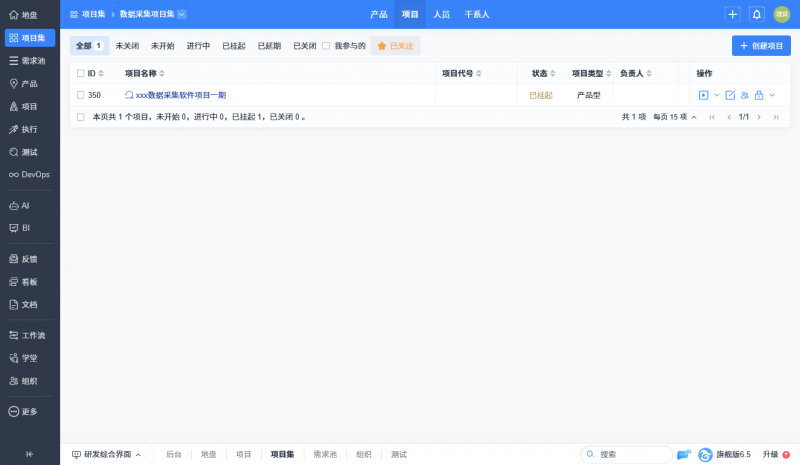This screenshot has height=465, width=800.
Task: Open 工作流 in the sidebar
Action: point(30,335)
